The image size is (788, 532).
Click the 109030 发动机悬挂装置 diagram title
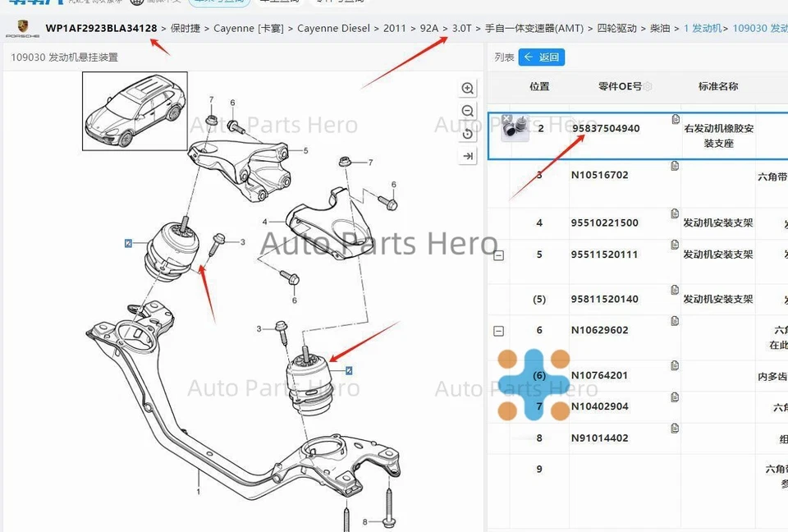64,57
